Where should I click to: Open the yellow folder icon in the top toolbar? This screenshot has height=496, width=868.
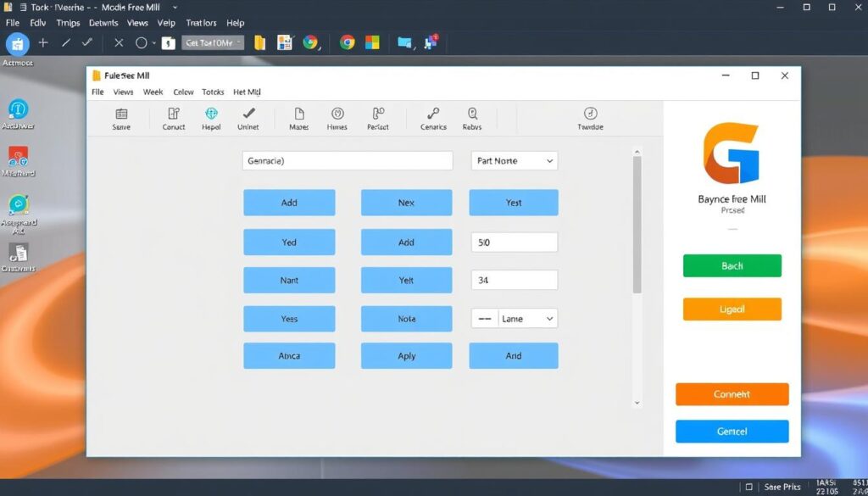click(259, 42)
